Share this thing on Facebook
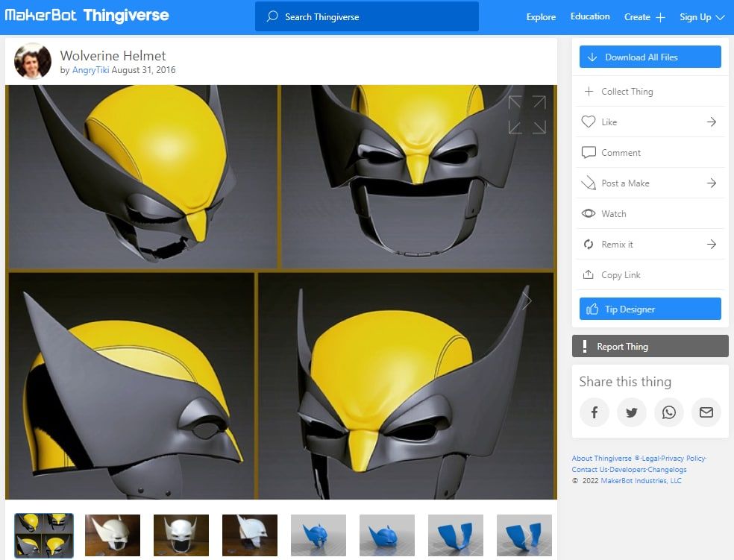 (595, 412)
